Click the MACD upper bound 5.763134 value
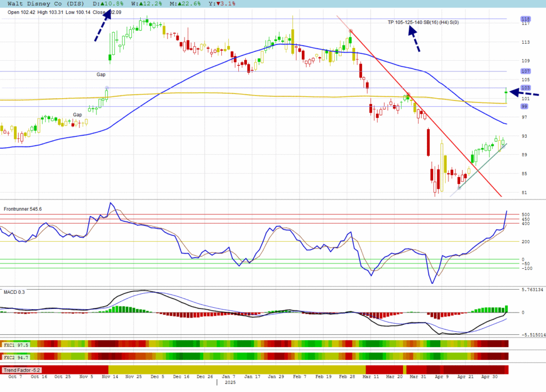Screen dimensions: 546x392 click(x=533, y=290)
